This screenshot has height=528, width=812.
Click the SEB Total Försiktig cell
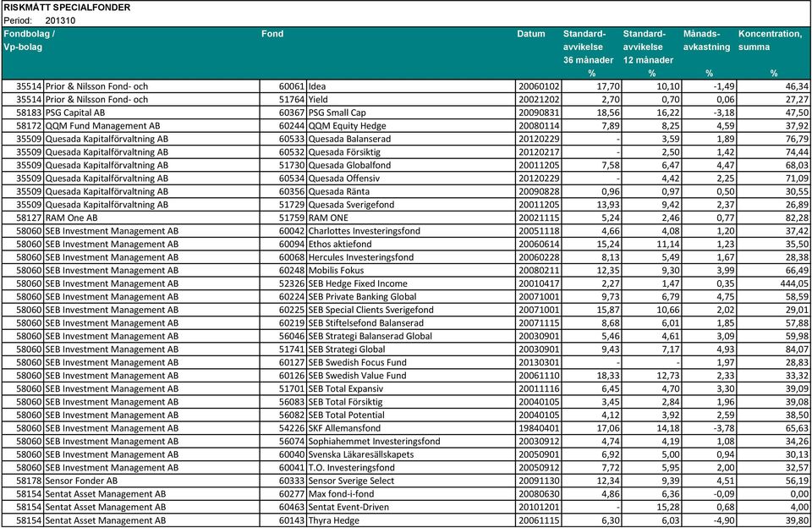coord(412,402)
